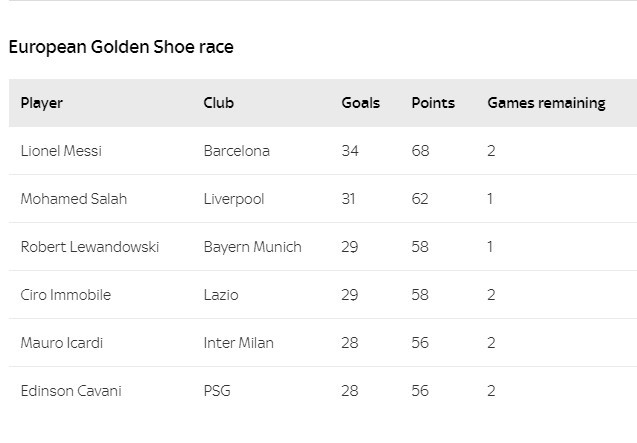Click the Lazio club cell
Screen dimensions: 637x443
tap(221, 295)
